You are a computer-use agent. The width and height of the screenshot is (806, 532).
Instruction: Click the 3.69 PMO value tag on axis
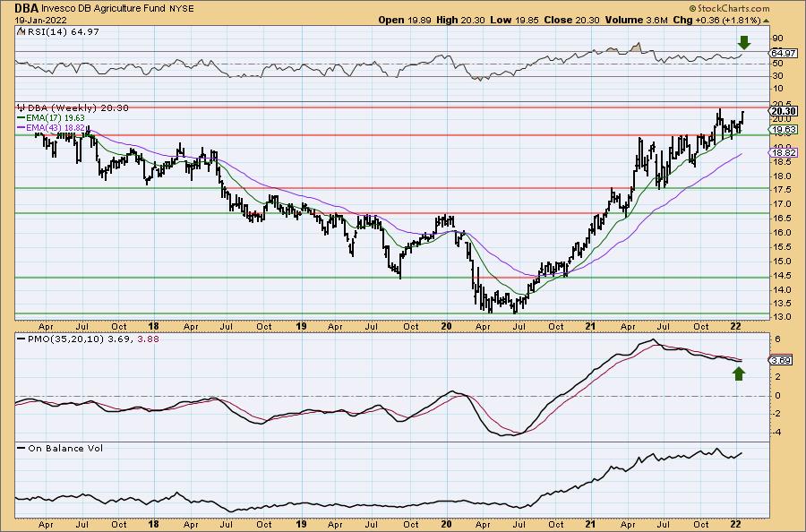pos(782,360)
